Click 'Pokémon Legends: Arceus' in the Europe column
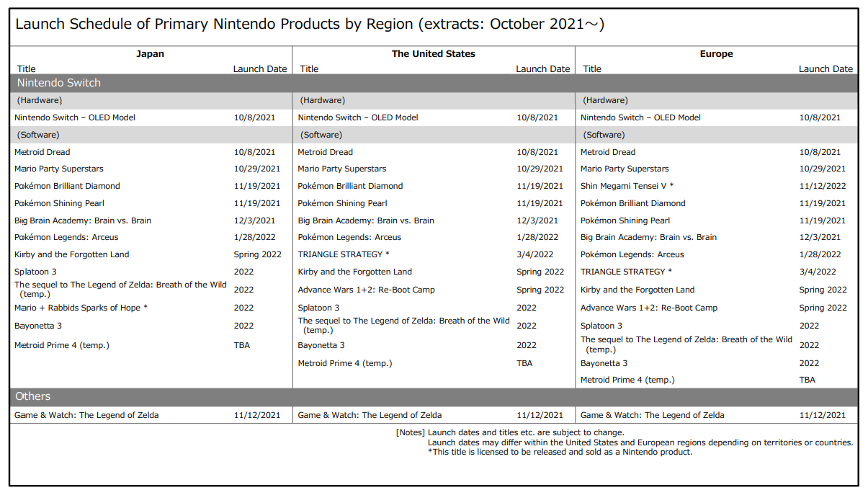 coord(632,254)
